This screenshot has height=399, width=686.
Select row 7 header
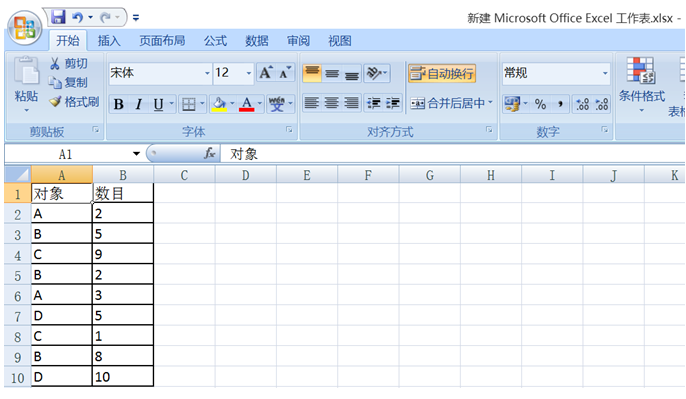point(18,316)
